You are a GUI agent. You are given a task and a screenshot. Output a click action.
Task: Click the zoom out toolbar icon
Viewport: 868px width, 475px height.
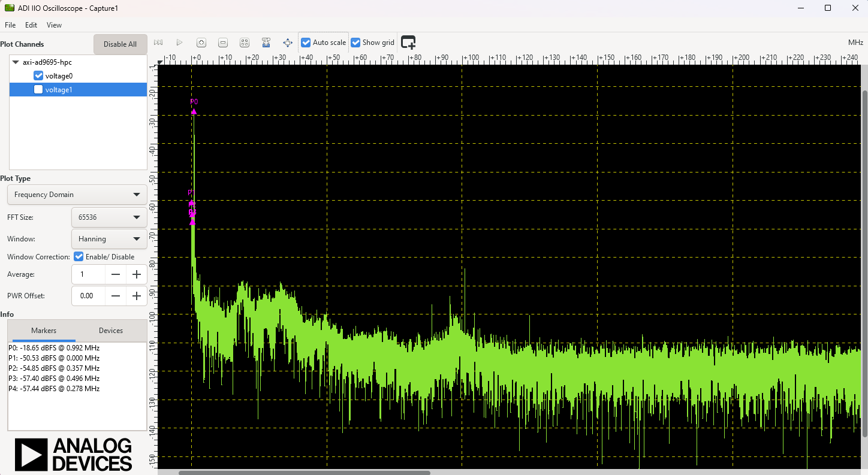(223, 43)
